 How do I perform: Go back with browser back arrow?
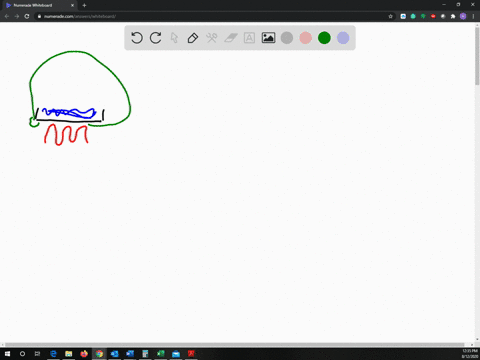pyautogui.click(x=7, y=16)
